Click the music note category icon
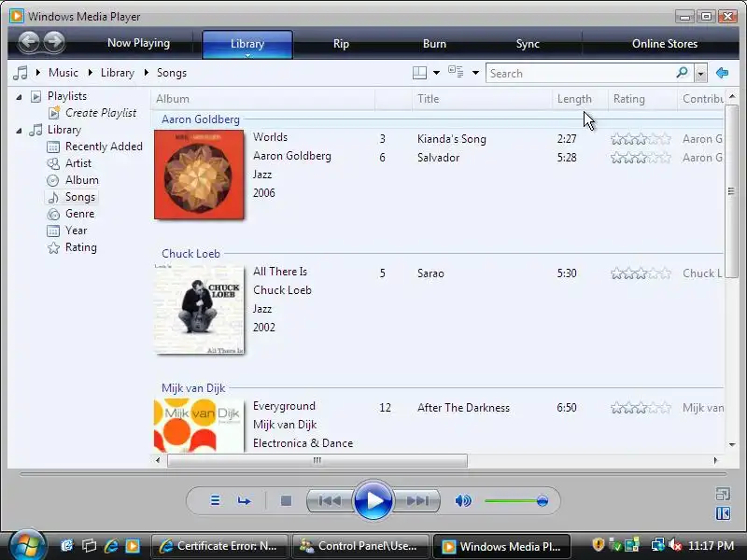Screen dimensions: 747x560 pos(21,73)
